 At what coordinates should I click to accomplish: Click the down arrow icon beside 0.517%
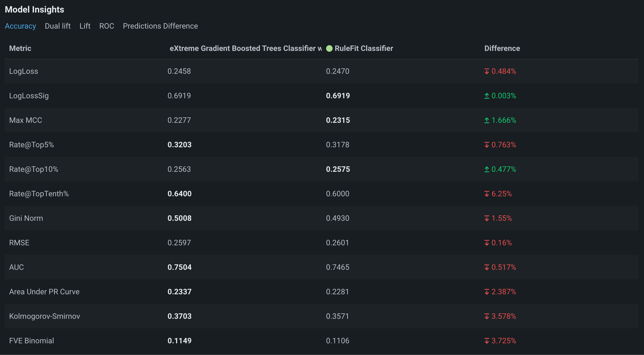click(487, 267)
